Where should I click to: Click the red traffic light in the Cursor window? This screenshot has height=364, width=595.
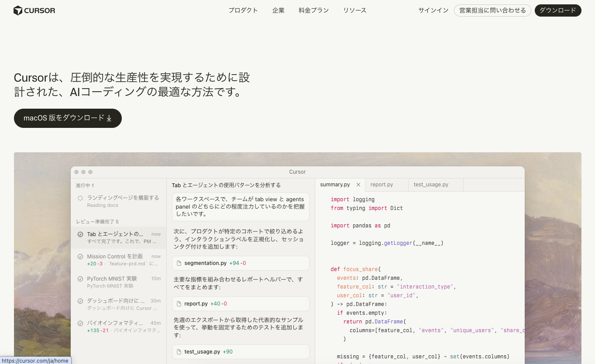76,172
